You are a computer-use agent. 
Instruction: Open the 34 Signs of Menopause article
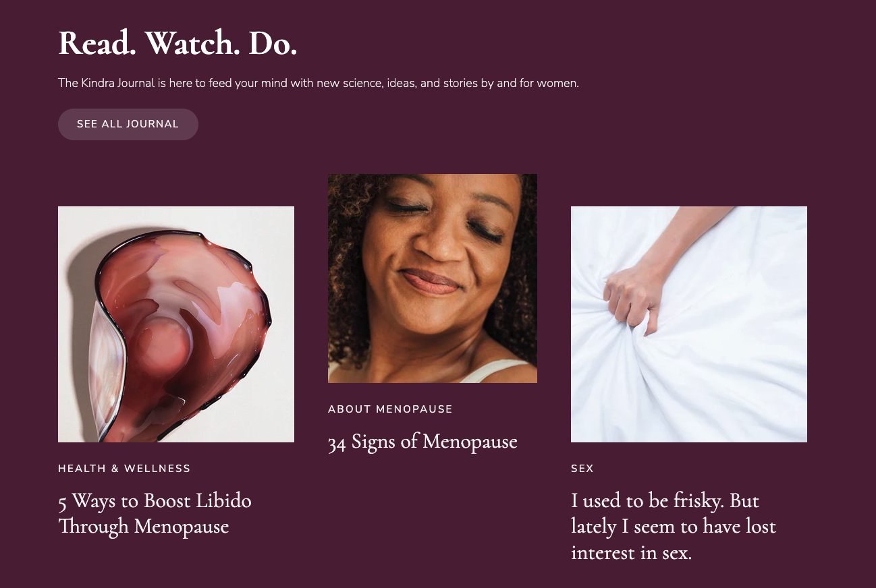[422, 442]
